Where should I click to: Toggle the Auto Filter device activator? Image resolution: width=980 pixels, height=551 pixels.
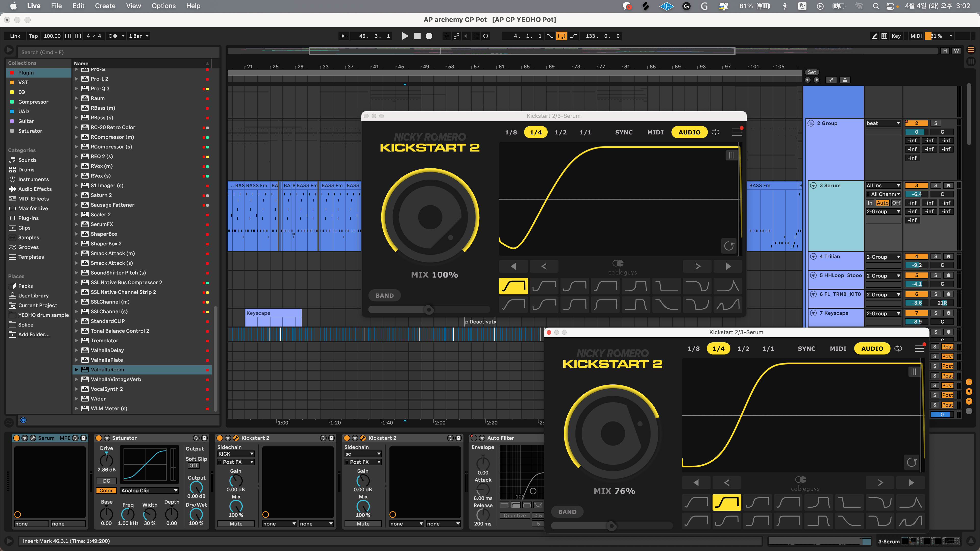pyautogui.click(x=474, y=438)
